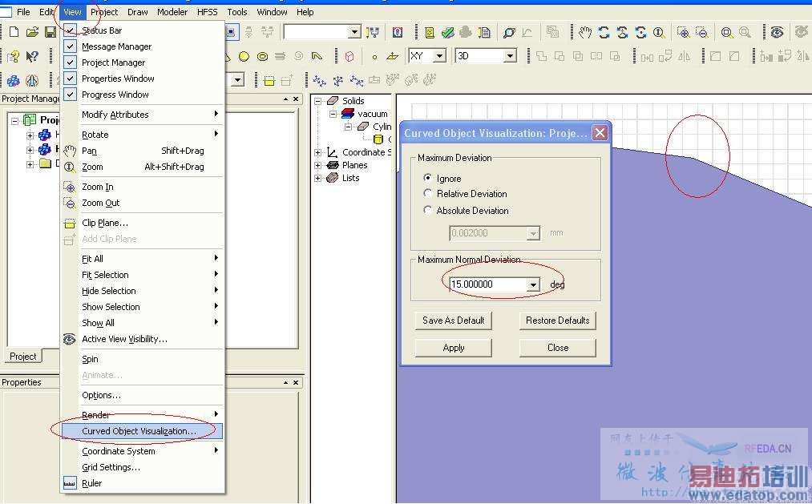812x504 pixels.
Task: Click the Apply button
Action: (x=453, y=348)
